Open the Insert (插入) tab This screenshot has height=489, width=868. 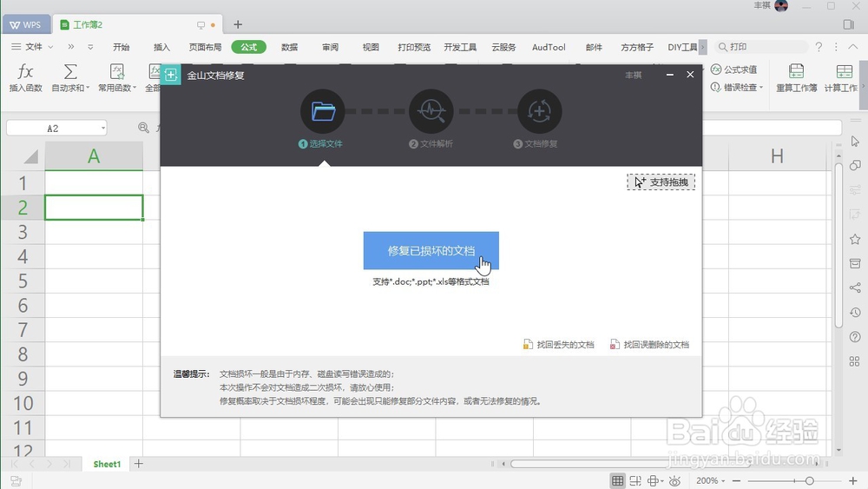pos(161,47)
